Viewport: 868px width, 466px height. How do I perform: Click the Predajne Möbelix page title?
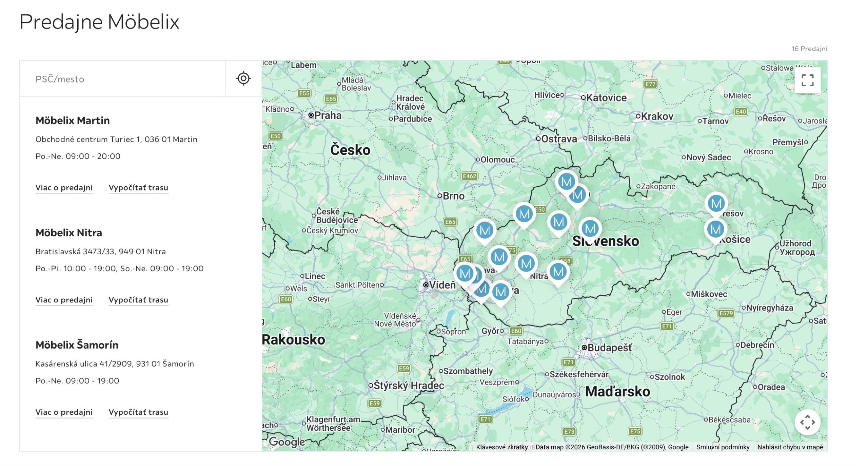click(x=99, y=22)
